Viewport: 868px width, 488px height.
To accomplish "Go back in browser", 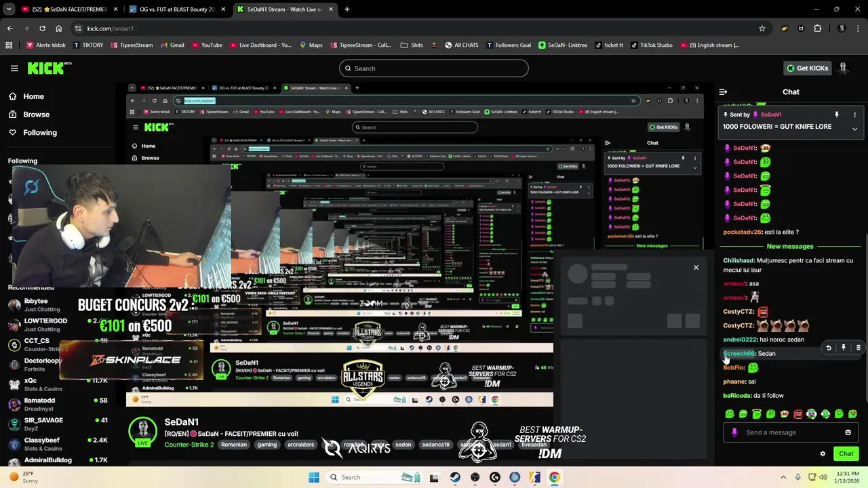I will (9, 28).
